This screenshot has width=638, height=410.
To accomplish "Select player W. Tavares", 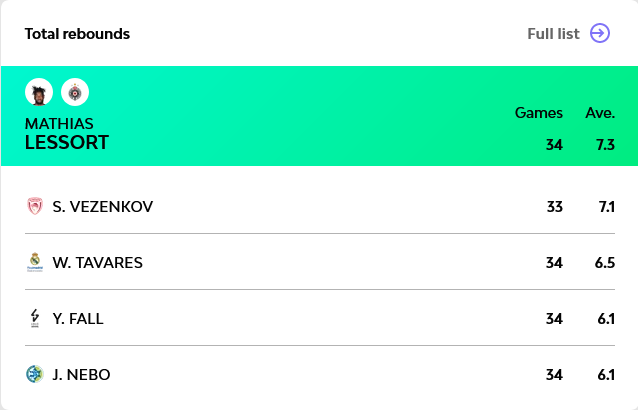I will tap(97, 262).
